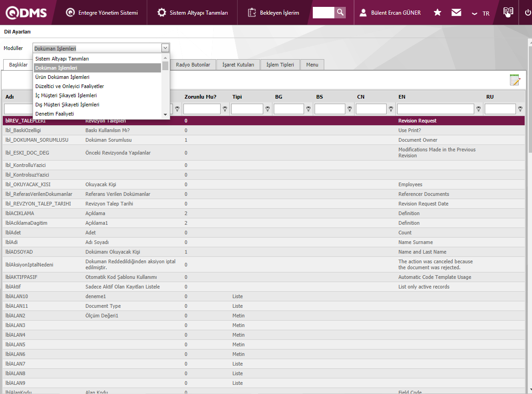Click the power logout icon
This screenshot has width=532, height=394.
527,12
